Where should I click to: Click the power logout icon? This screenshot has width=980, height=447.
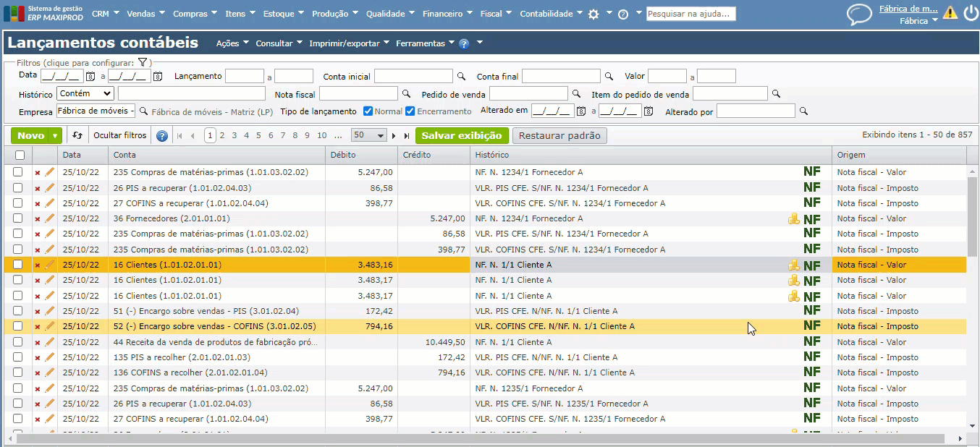point(970,12)
